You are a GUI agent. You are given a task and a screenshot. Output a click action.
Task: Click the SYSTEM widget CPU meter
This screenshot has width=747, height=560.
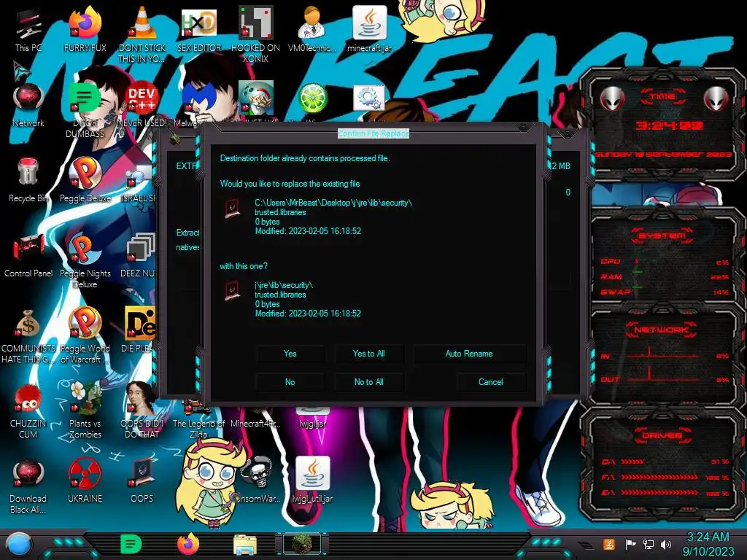[664, 262]
